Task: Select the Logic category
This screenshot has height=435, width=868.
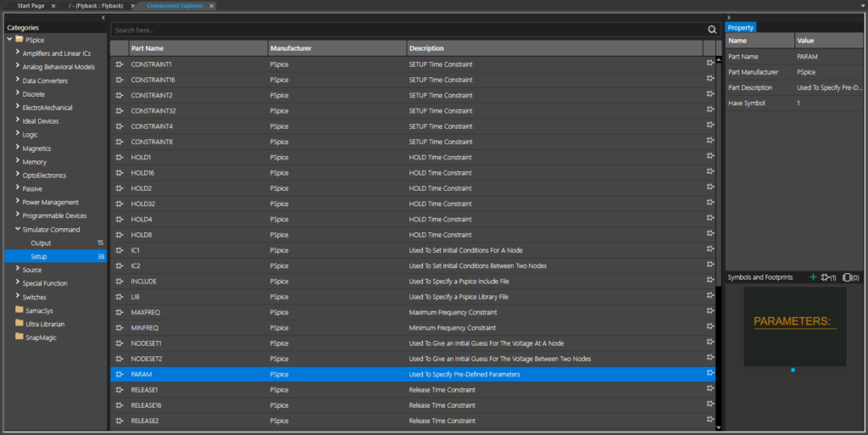Action: tap(30, 135)
